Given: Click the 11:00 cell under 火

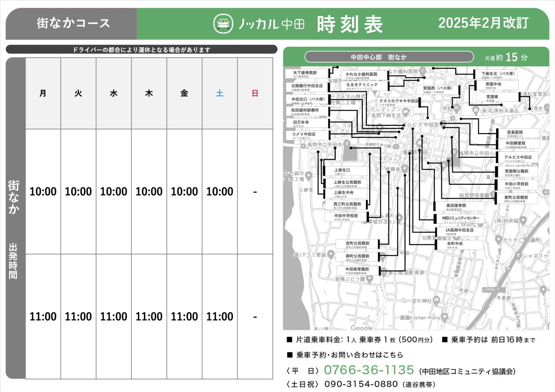Looking at the screenshot, I should coord(78,317).
